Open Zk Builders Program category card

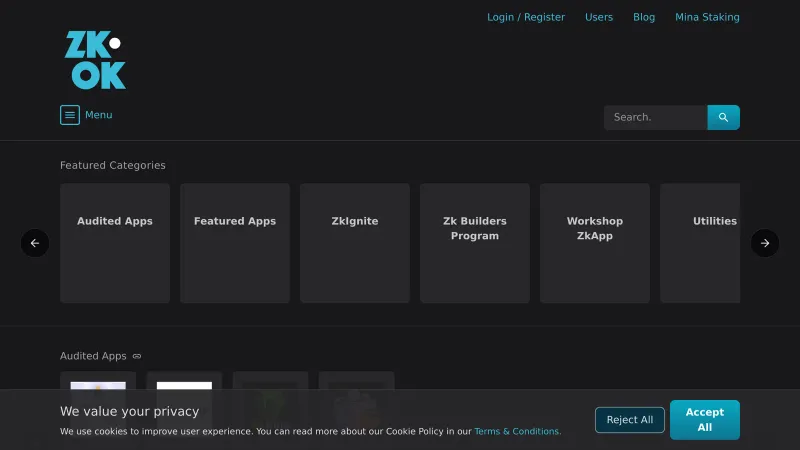[475, 243]
